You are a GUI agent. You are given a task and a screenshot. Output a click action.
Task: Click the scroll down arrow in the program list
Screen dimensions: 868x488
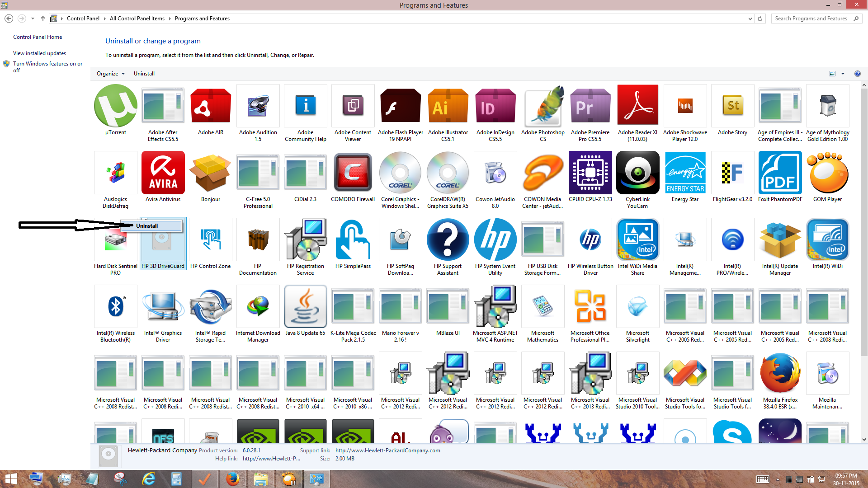click(x=864, y=439)
